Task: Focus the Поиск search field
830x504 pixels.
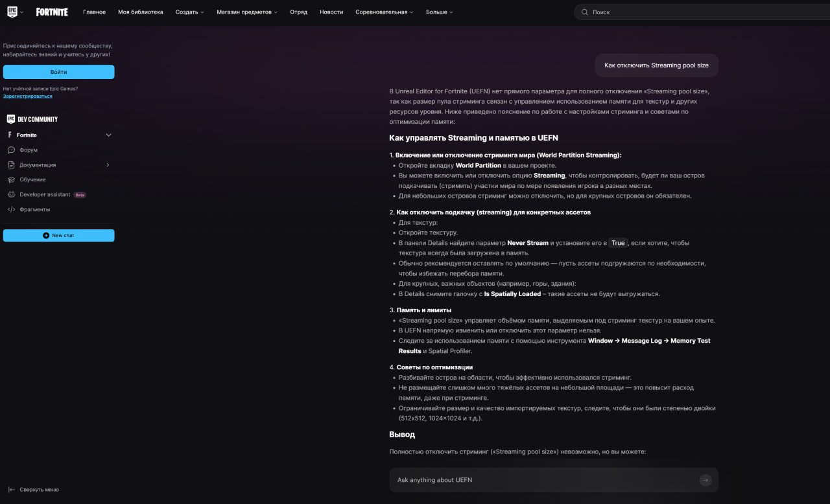Action: point(702,12)
